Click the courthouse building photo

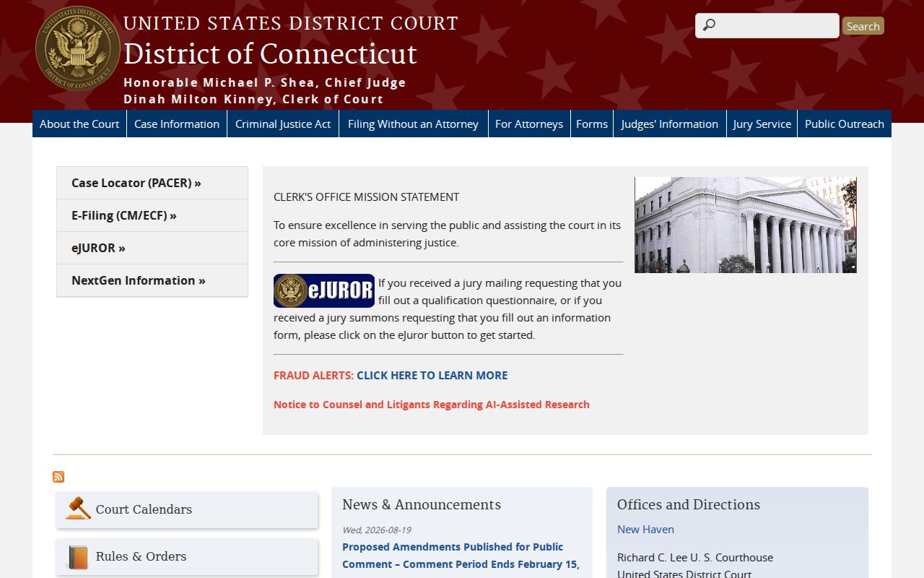[746, 225]
